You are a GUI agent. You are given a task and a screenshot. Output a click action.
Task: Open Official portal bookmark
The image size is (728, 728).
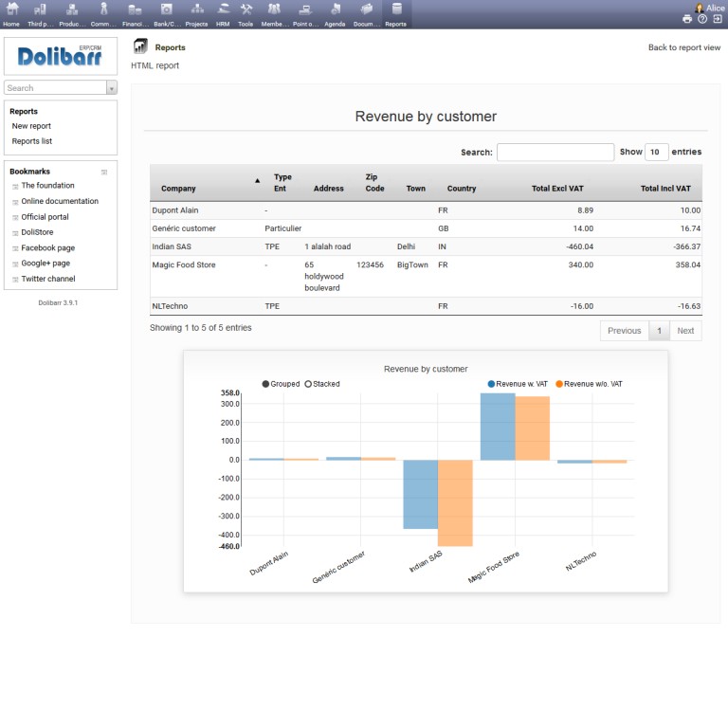pyautogui.click(x=45, y=217)
